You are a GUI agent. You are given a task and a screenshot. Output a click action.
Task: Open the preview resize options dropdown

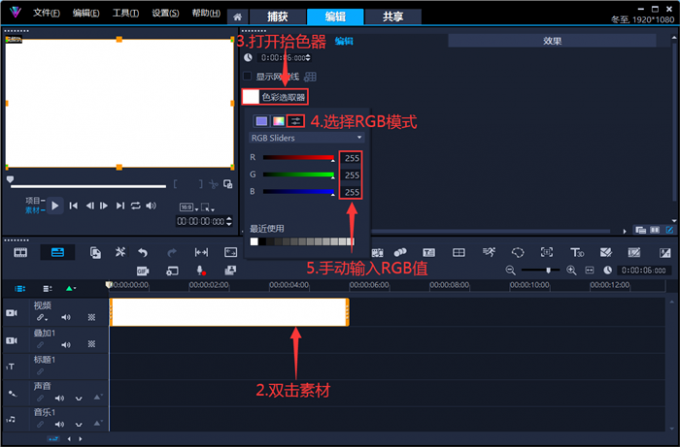tap(208, 207)
